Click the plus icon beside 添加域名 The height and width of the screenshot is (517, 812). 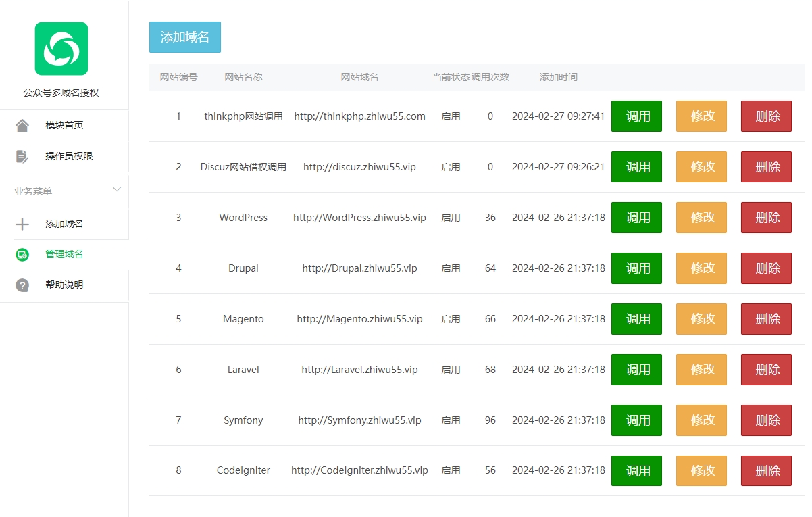(22, 224)
